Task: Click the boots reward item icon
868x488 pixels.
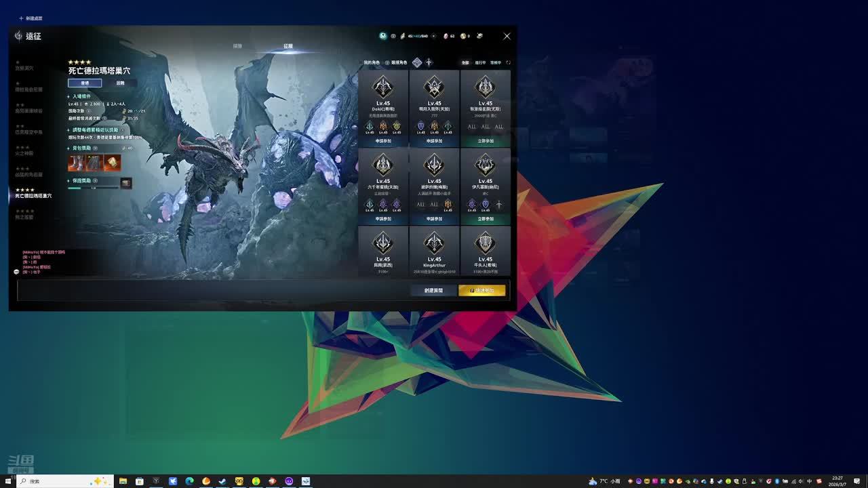Action: (76, 163)
